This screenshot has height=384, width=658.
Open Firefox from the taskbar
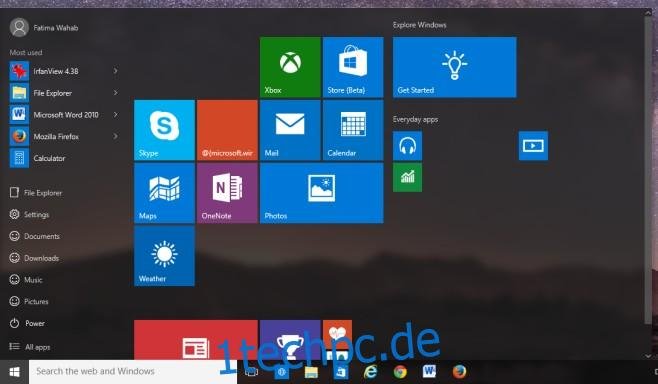coord(460,372)
